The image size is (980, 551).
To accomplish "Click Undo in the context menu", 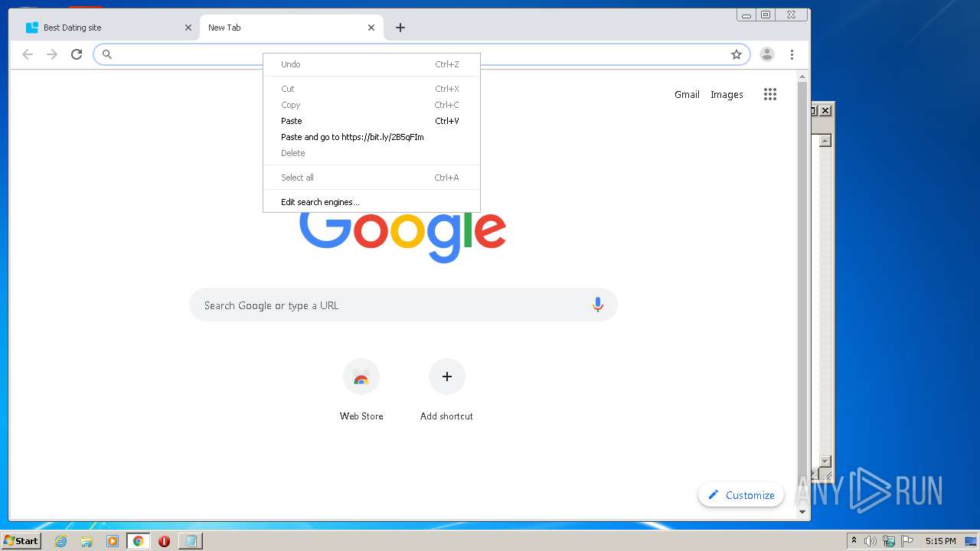I will pos(371,64).
